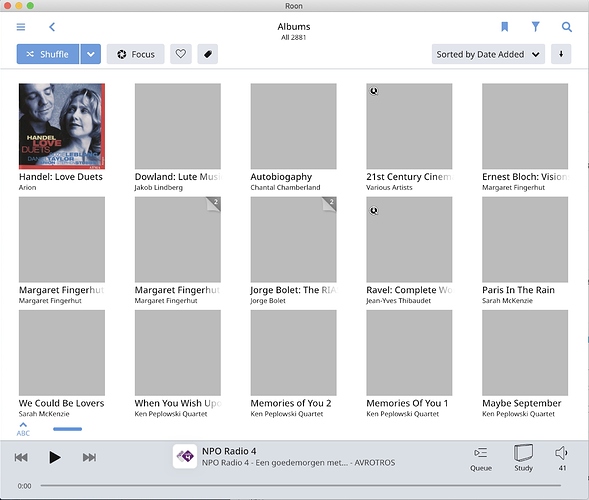
Task: Open the Autobiography album thumbnail
Action: coord(293,126)
